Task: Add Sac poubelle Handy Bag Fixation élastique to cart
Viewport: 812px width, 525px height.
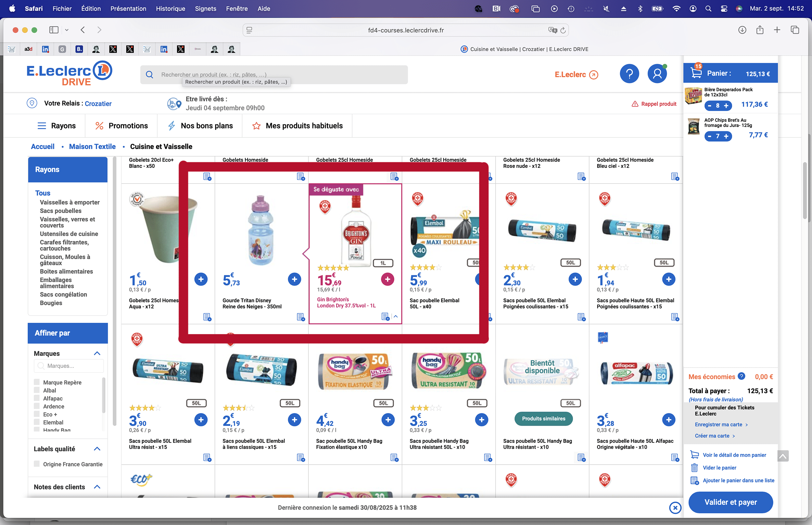Action: pyautogui.click(x=388, y=420)
